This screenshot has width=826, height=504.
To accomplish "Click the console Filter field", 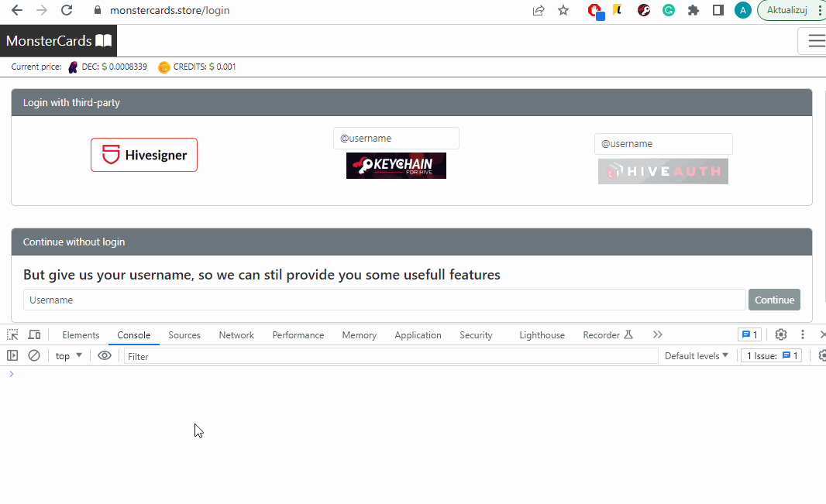I will [x=391, y=356].
